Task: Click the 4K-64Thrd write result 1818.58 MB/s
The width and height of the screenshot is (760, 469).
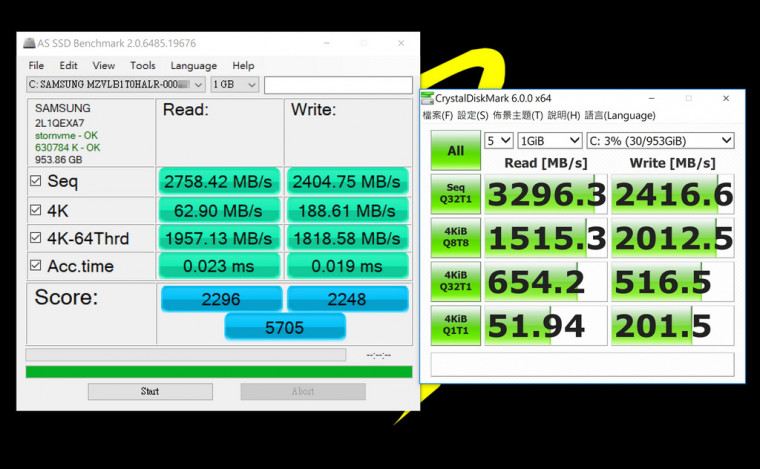Action: [347, 238]
